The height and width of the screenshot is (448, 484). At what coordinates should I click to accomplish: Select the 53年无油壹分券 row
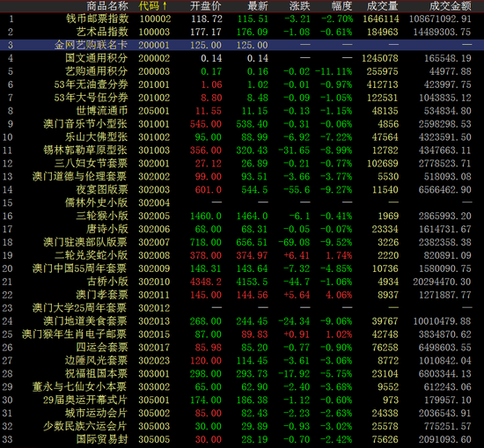coord(242,84)
